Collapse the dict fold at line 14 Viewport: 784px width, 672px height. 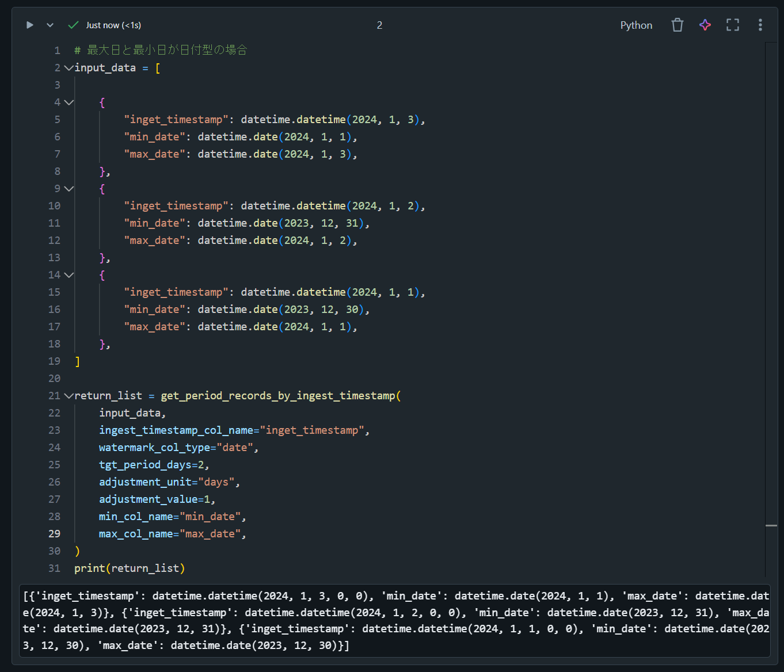pos(69,275)
